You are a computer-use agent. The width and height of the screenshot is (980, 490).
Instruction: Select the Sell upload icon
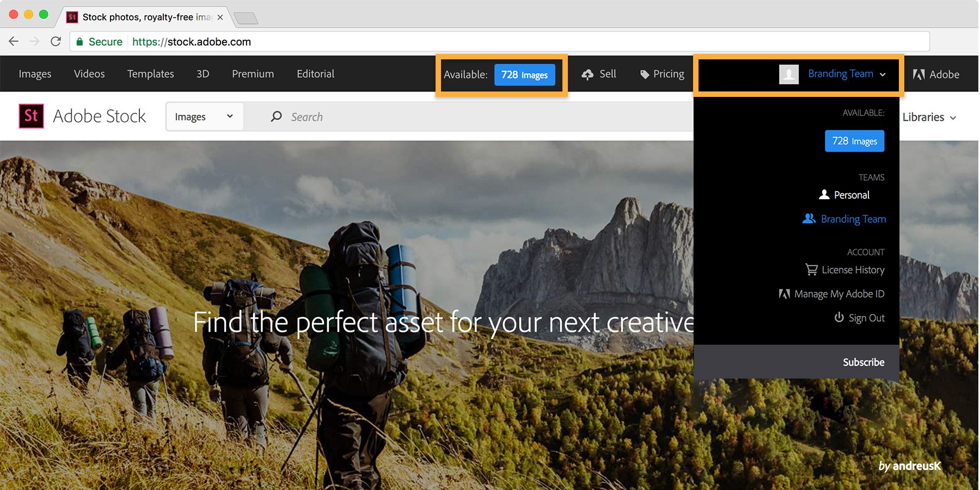click(587, 74)
